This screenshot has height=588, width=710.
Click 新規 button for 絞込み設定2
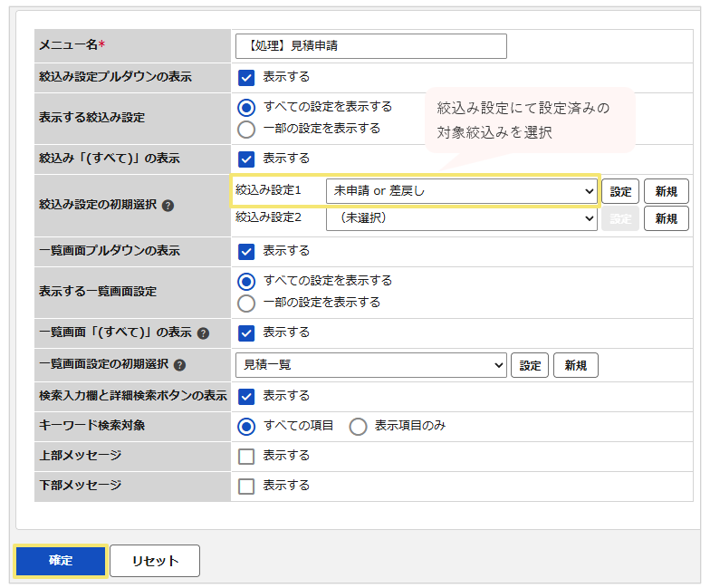point(667,218)
